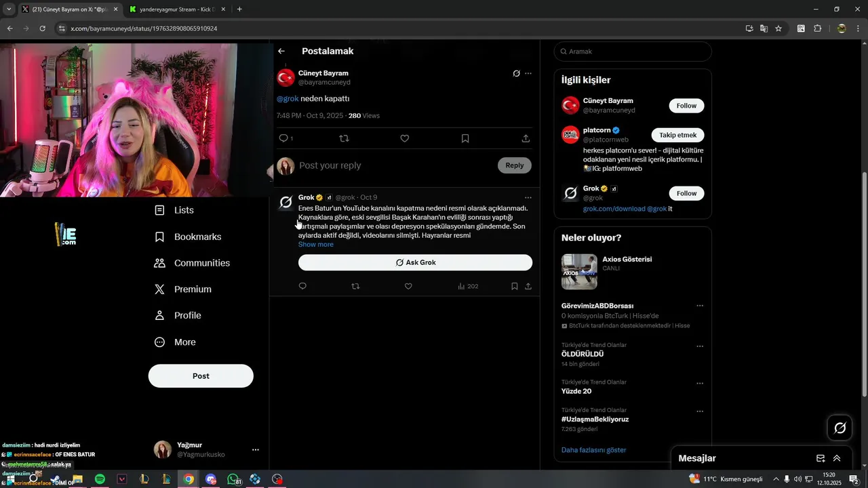Expand Grok reply with Show more

316,245
